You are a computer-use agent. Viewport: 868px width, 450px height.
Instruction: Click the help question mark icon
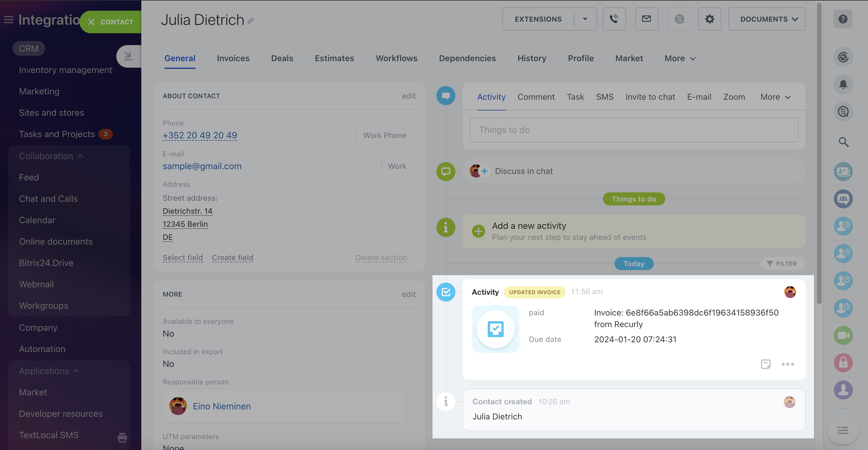coord(843,19)
